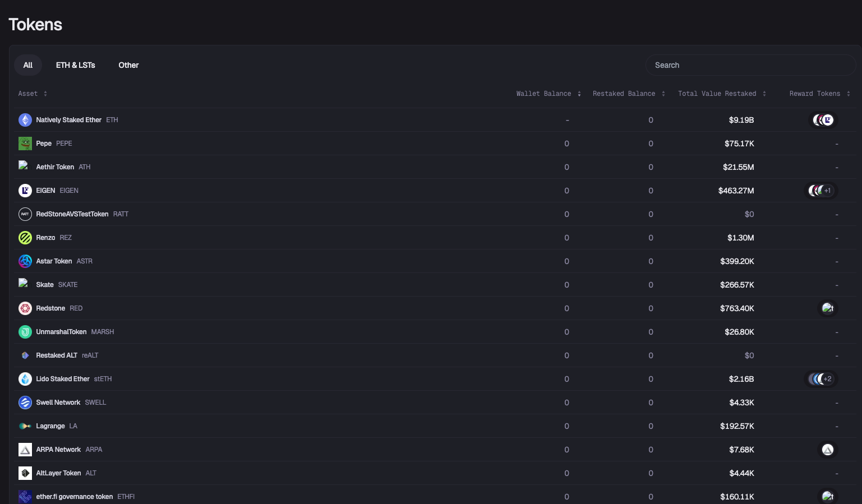Click the Aethir Token icon
This screenshot has width=862, height=504.
[x=24, y=165]
